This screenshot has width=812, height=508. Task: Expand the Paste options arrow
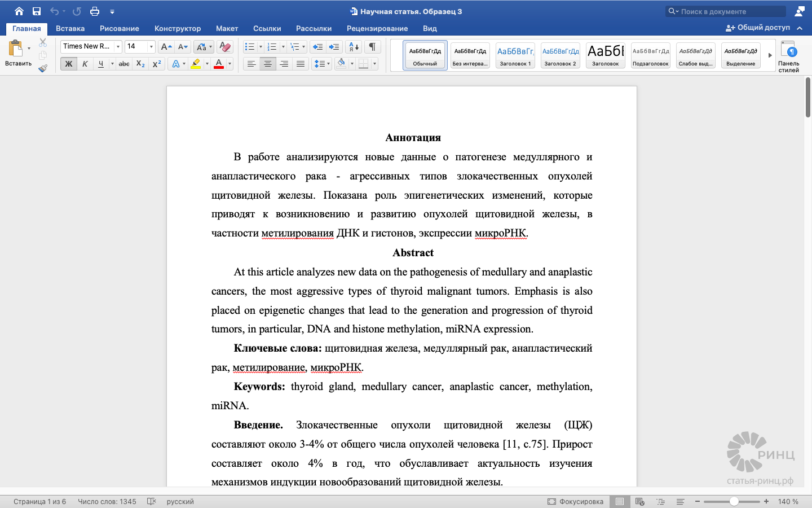[x=29, y=49]
